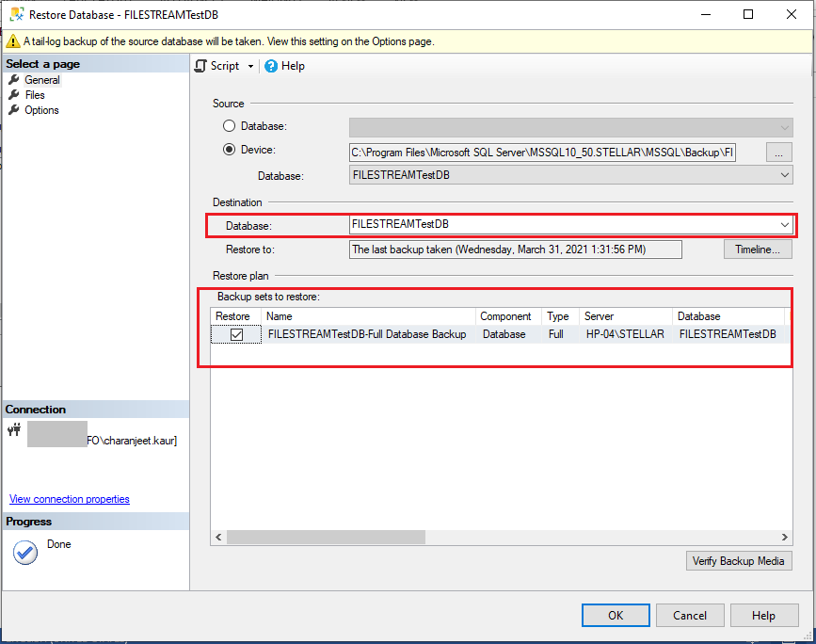Click the Server column header
Image resolution: width=816 pixels, height=644 pixels.
(626, 316)
